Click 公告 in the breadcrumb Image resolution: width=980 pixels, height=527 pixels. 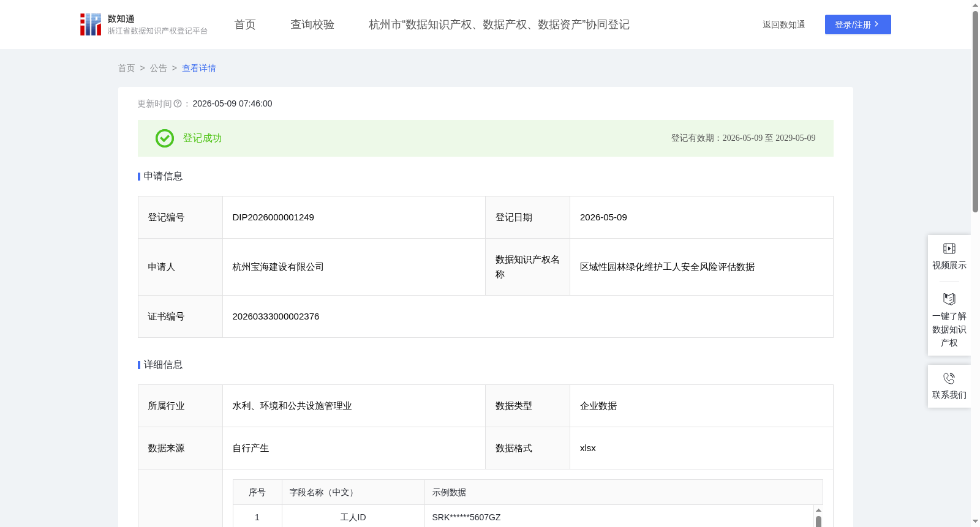point(159,69)
